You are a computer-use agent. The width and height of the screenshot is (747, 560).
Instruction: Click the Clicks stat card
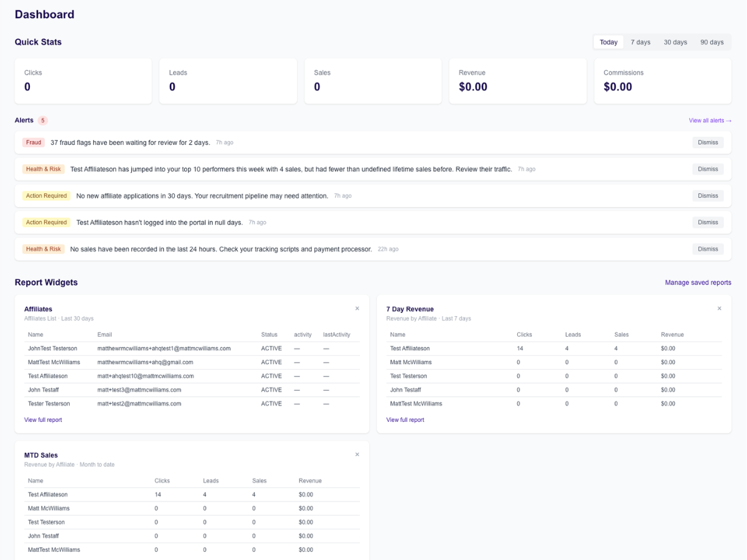[x=83, y=81]
